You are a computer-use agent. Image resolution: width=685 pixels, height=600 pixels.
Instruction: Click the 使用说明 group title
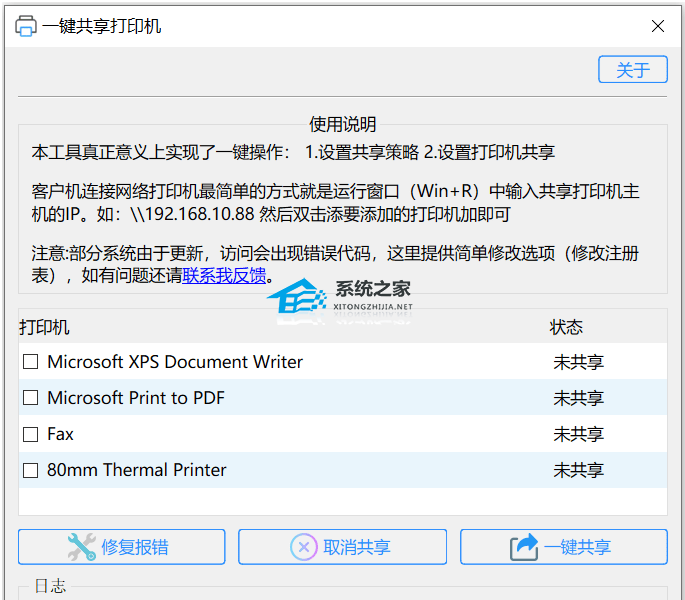342,124
